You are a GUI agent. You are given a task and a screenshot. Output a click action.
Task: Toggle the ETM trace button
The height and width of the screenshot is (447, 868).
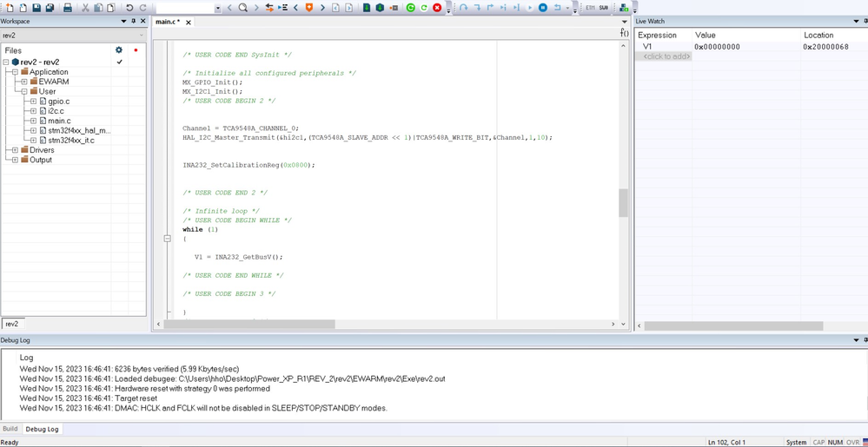[590, 8]
